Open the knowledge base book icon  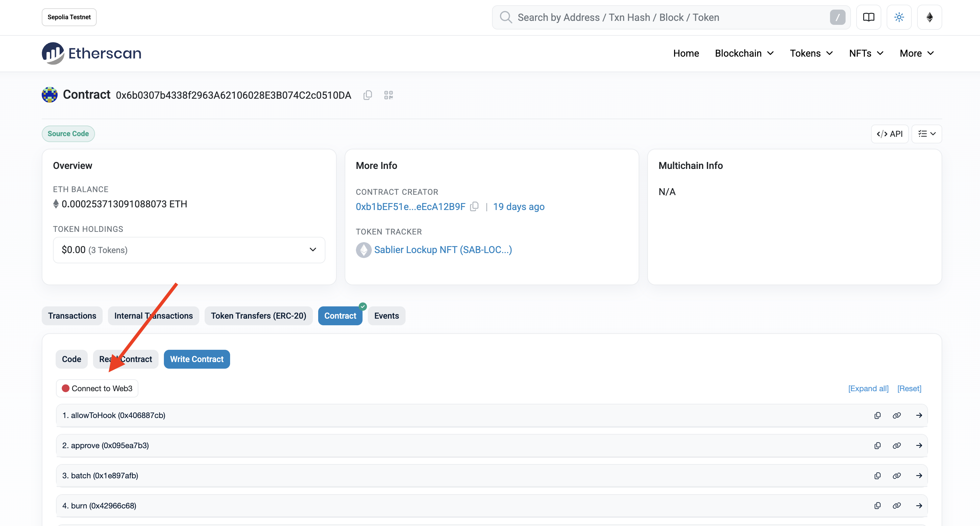tap(868, 17)
